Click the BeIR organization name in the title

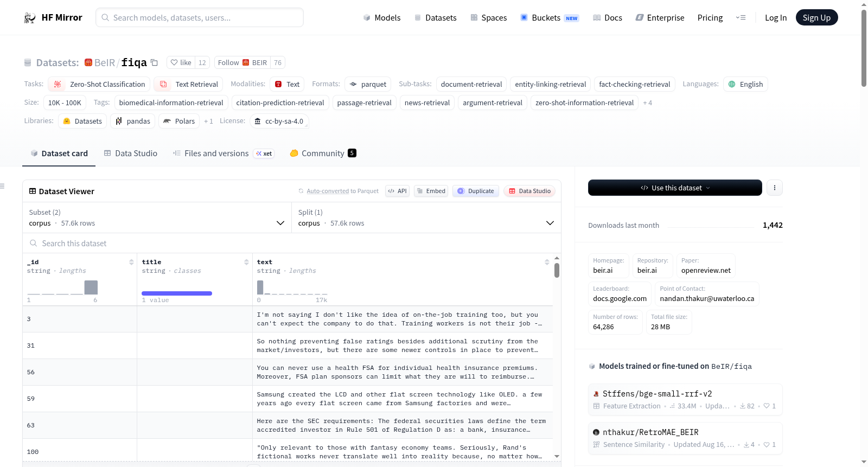coord(105,63)
